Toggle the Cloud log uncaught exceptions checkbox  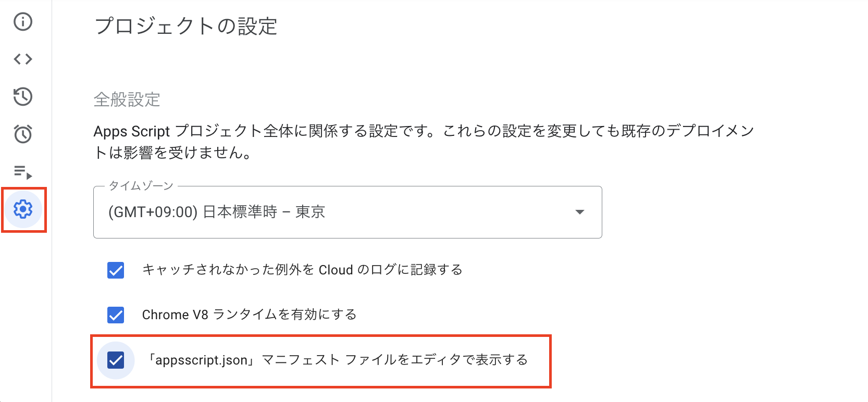pos(116,270)
